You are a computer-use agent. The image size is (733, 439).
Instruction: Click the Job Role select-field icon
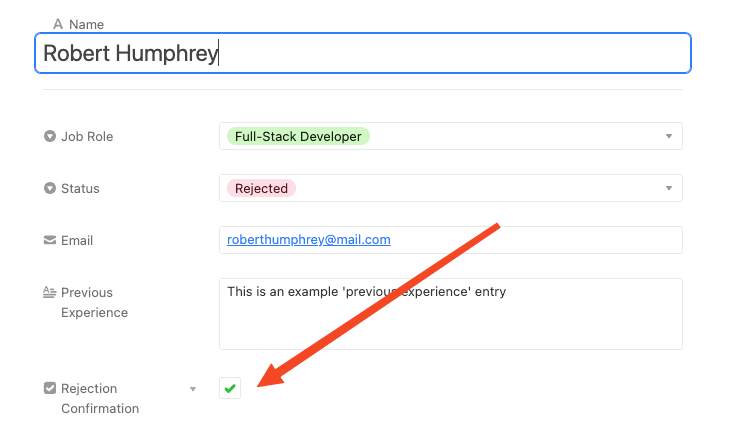(50, 136)
